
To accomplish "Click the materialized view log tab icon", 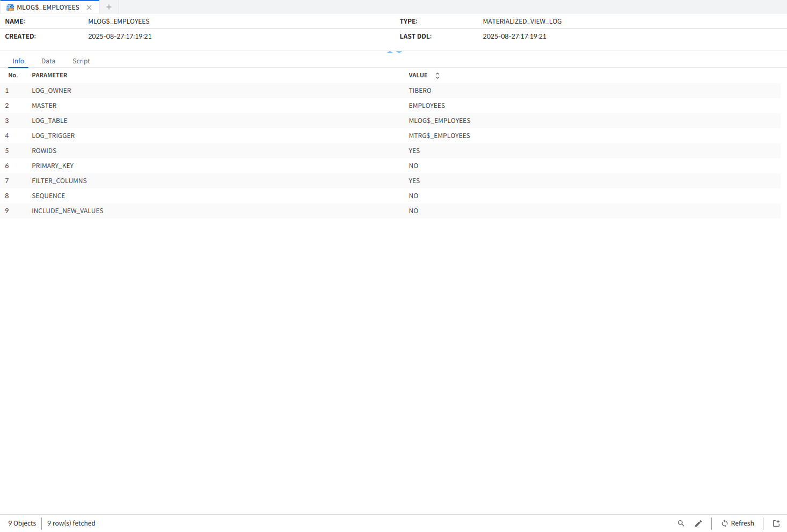I will tap(10, 8).
